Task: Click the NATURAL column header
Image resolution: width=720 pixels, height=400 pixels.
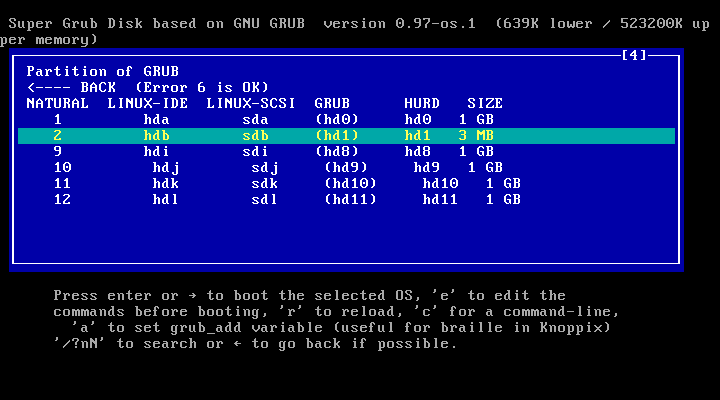Action: click(57, 103)
